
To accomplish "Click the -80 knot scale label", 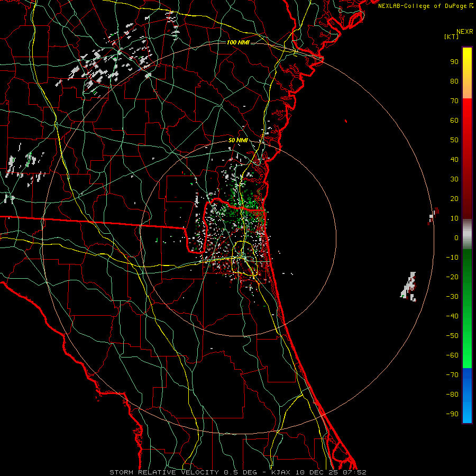I will (452, 395).
